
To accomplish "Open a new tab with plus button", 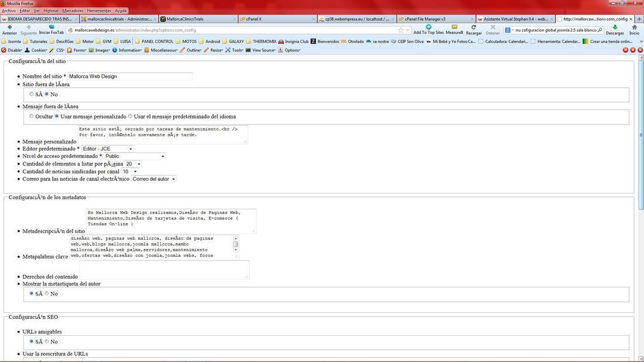I will pos(639,19).
